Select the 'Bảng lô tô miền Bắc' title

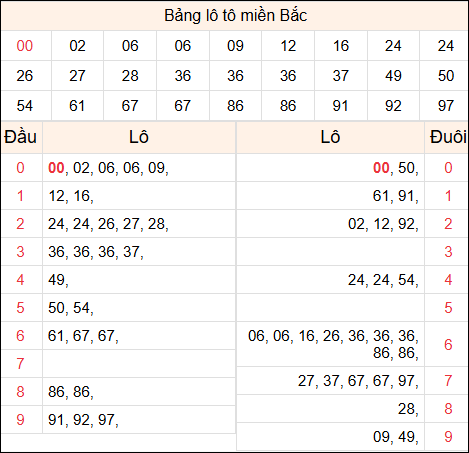point(235,16)
